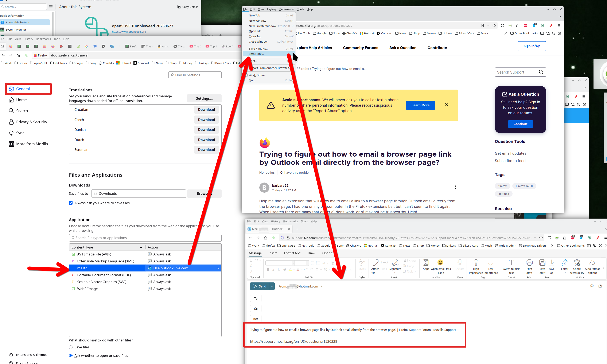Open hamburger menu in Mozilla Support window
The width and height of the screenshot is (607, 364).
(x=559, y=26)
